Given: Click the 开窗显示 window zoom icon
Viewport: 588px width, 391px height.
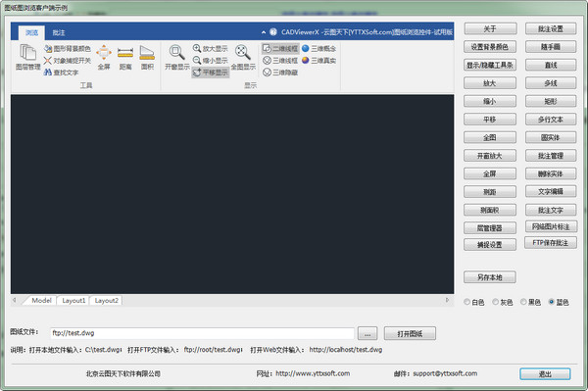Looking at the screenshot, I should [x=177, y=57].
